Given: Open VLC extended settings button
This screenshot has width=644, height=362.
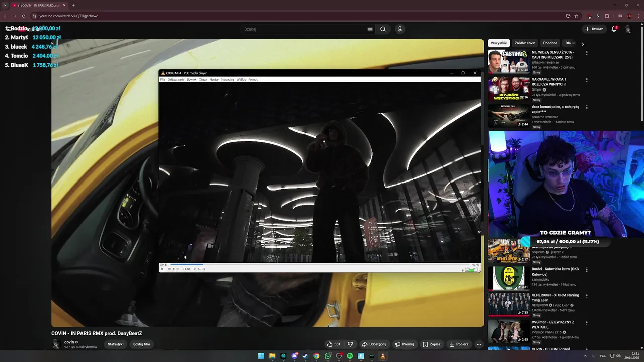Looking at the screenshot, I should [x=188, y=269].
